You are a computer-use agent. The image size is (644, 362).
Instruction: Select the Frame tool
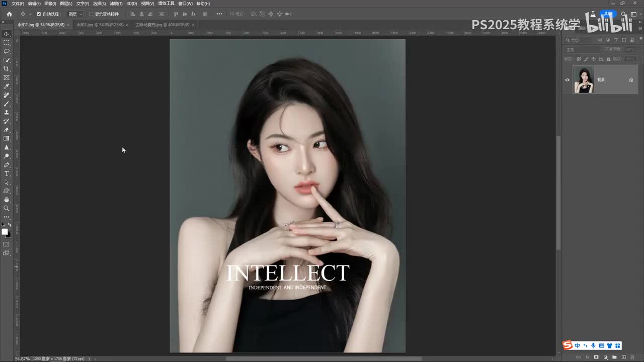coord(7,77)
